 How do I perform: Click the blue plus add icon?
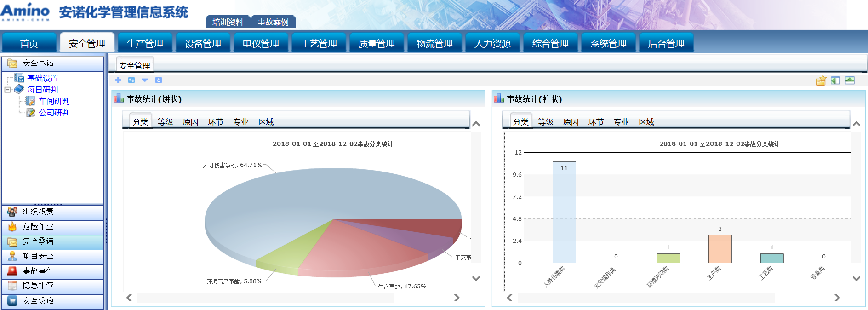pyautogui.click(x=118, y=80)
